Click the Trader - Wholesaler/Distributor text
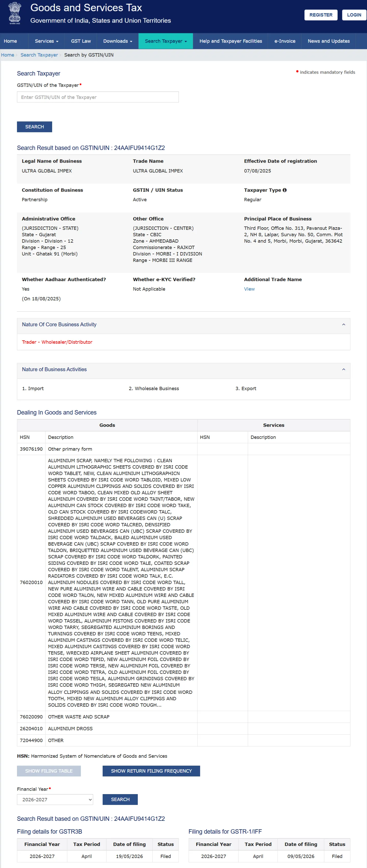The image size is (367, 868). (x=57, y=342)
